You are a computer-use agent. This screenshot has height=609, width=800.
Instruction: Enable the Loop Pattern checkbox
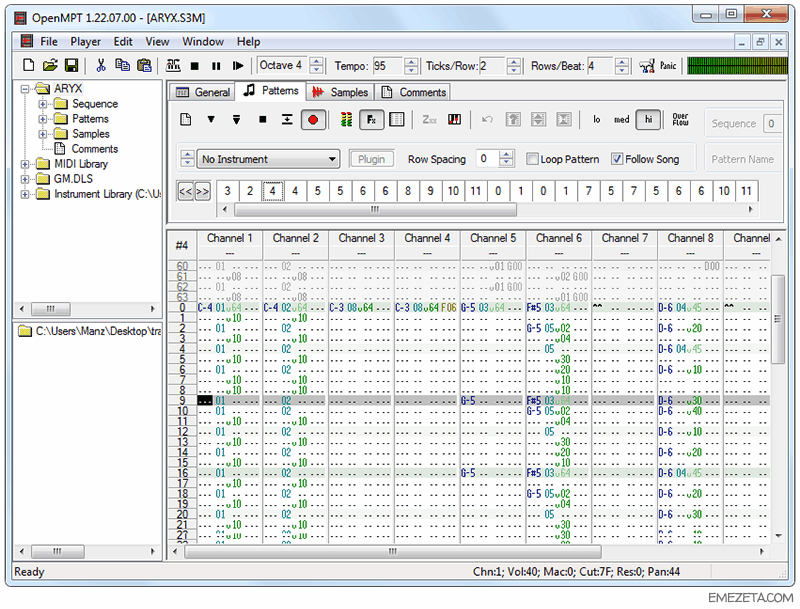(532, 159)
